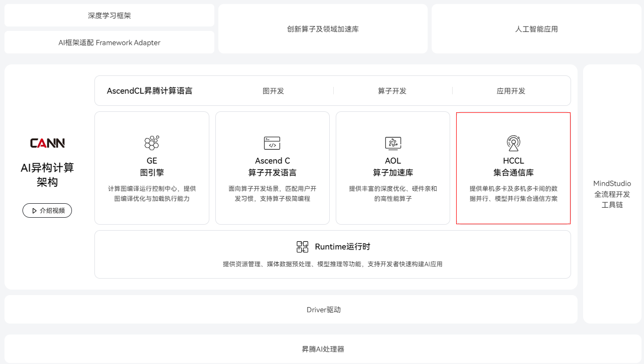Click the AOL description 提供丰富的深度优化
The height and width of the screenshot is (364, 644).
[393, 194]
